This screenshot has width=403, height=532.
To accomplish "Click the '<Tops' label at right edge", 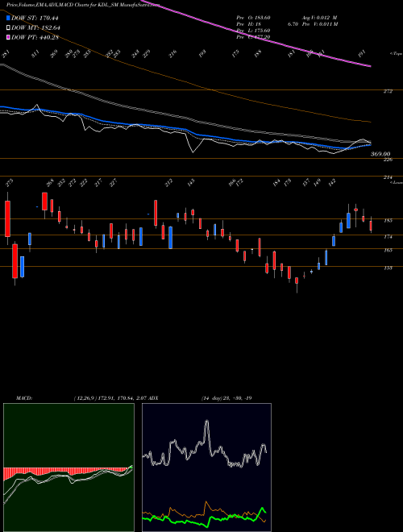I will pyautogui.click(x=397, y=54).
